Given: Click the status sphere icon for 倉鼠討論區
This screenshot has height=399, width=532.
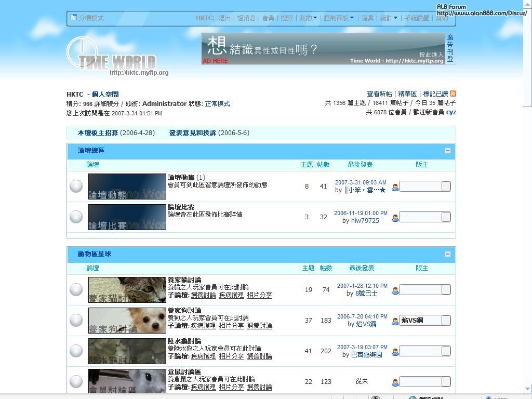Looking at the screenshot, I should tap(76, 381).
